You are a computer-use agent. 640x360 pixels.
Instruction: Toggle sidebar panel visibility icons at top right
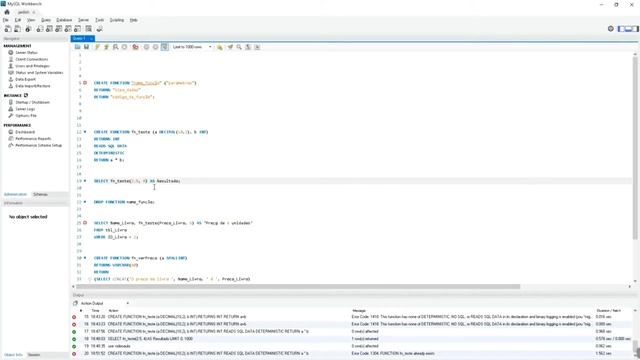(x=628, y=29)
